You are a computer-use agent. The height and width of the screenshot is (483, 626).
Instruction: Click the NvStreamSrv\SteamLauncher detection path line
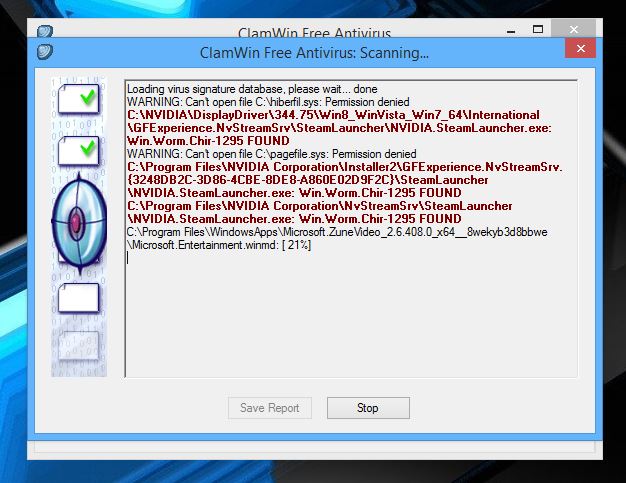[319, 206]
